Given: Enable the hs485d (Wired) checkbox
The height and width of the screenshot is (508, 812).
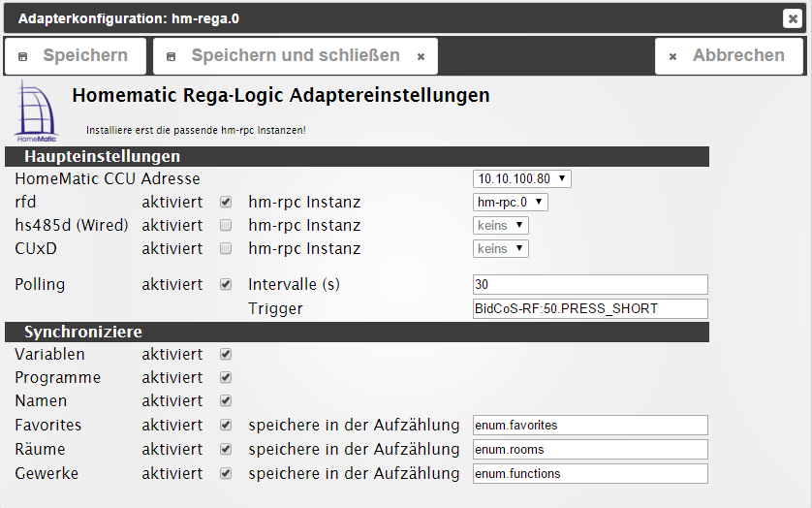Looking at the screenshot, I should coord(225,225).
